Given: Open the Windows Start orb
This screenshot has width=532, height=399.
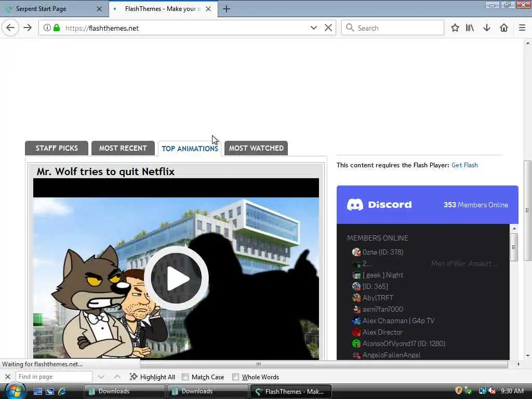Looking at the screenshot, I should click(15, 391).
